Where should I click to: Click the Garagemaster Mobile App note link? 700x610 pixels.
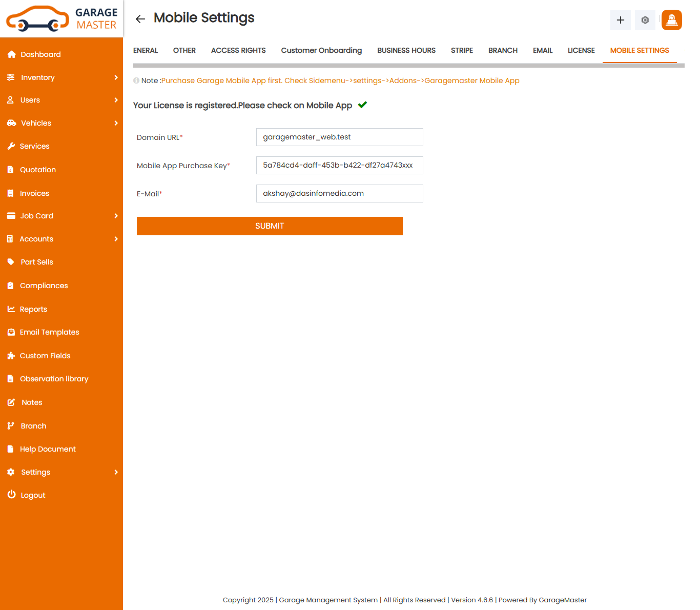(x=471, y=80)
